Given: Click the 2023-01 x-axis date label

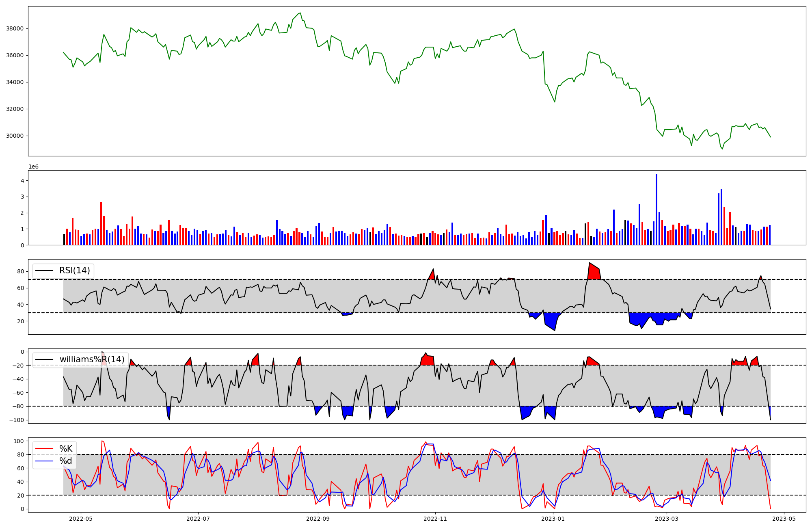Looking at the screenshot, I should pos(553,519).
